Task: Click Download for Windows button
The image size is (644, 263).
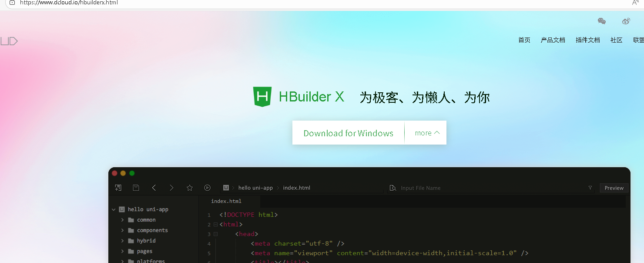Action: [348, 133]
